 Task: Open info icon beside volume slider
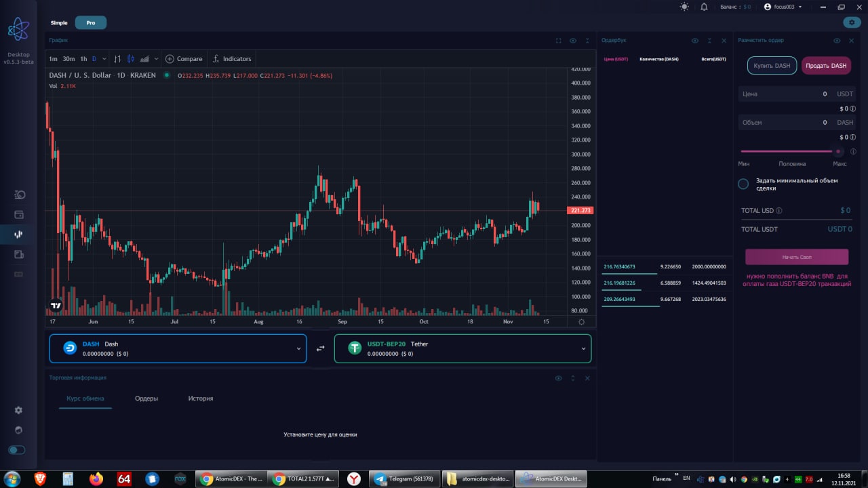(x=853, y=152)
